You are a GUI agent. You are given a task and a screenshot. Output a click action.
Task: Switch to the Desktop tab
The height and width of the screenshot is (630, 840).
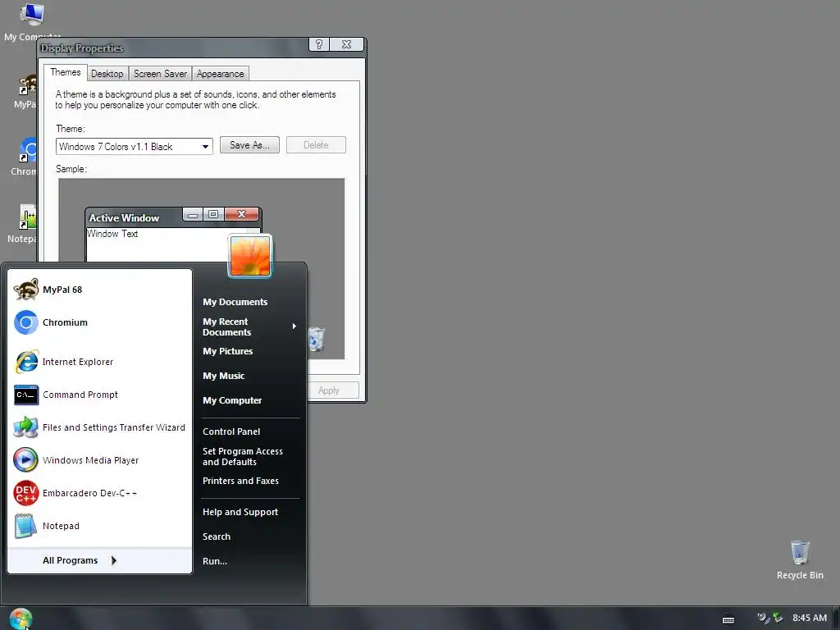pyautogui.click(x=107, y=74)
